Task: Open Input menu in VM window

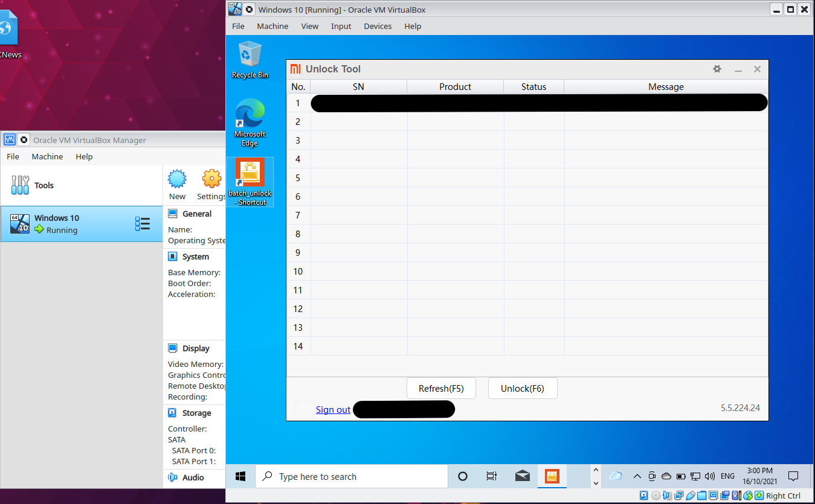Action: pos(341,26)
